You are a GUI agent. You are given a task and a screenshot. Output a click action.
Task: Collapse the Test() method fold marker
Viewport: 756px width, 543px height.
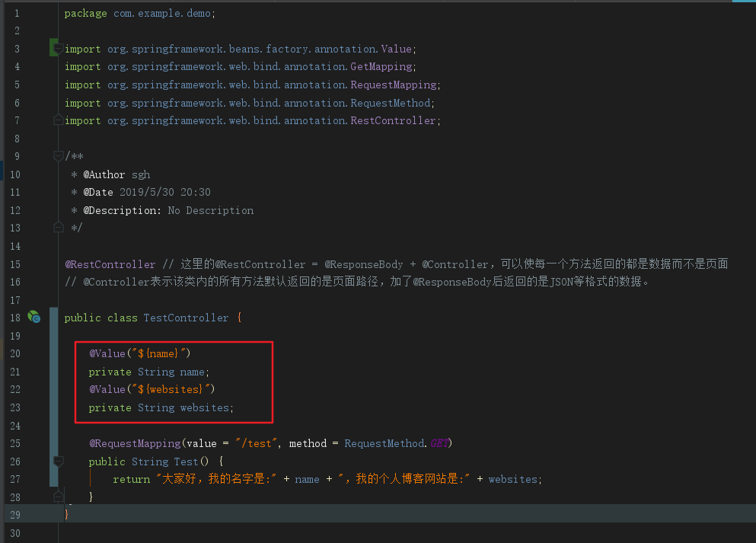58,461
